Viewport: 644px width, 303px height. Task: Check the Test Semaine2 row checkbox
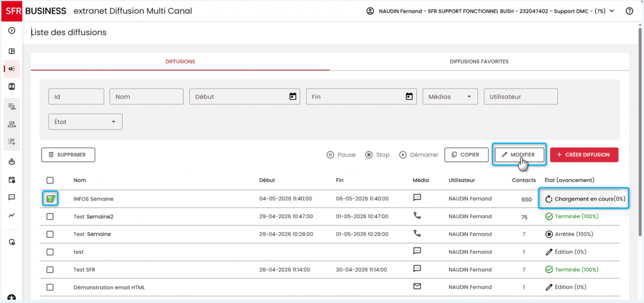[x=50, y=217]
